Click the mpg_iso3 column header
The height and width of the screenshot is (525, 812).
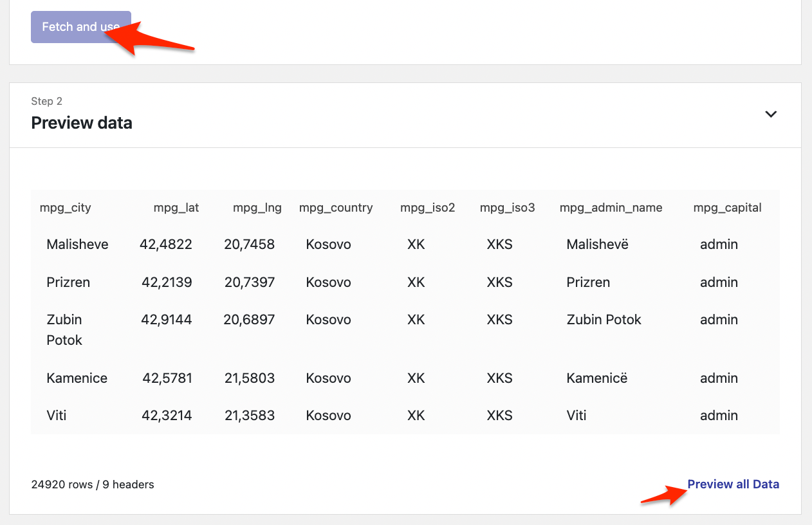point(507,208)
